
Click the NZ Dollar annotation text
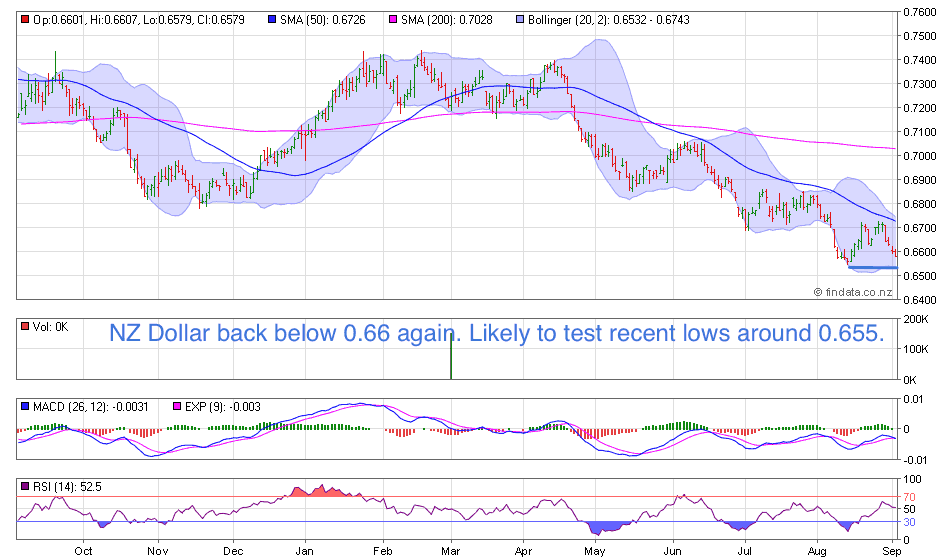497,335
